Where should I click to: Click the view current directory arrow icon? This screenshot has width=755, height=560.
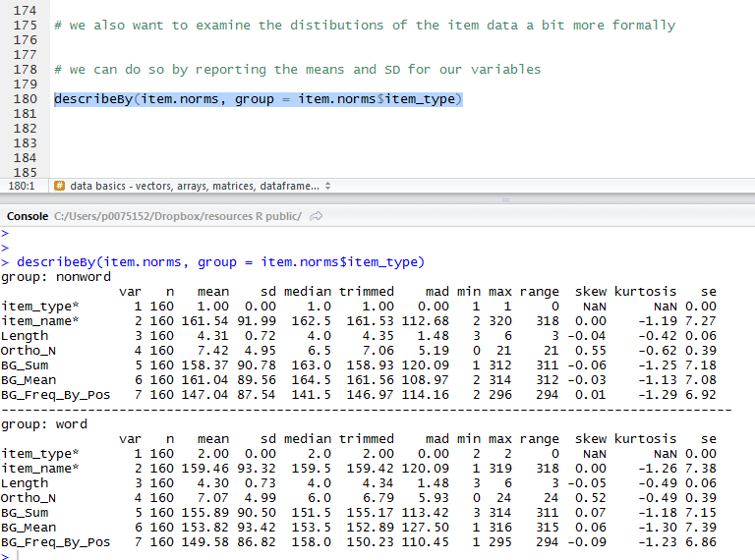(316, 216)
